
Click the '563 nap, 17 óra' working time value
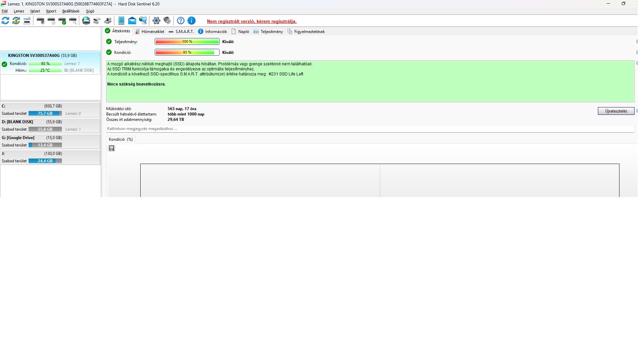[x=182, y=109]
